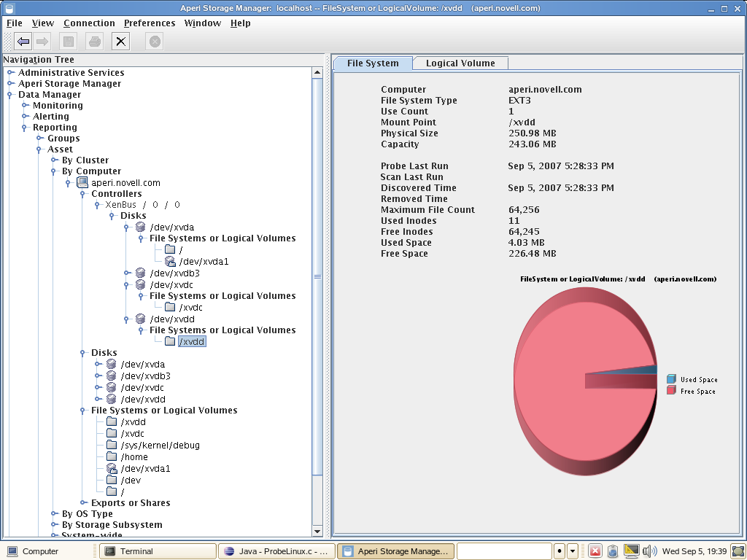Click the navigation tree vertical scrollbar thumb
The image size is (747, 560).
tap(317, 276)
